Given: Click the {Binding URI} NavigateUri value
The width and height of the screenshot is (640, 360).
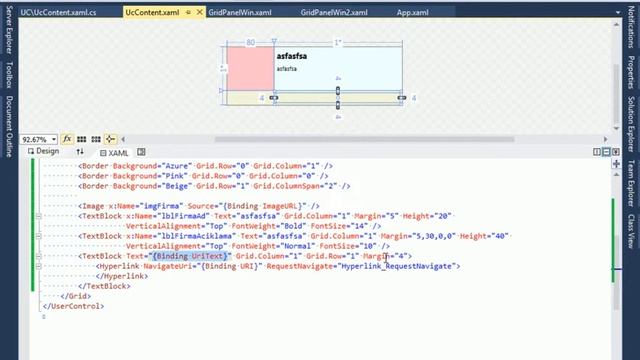Looking at the screenshot, I should [231, 266].
